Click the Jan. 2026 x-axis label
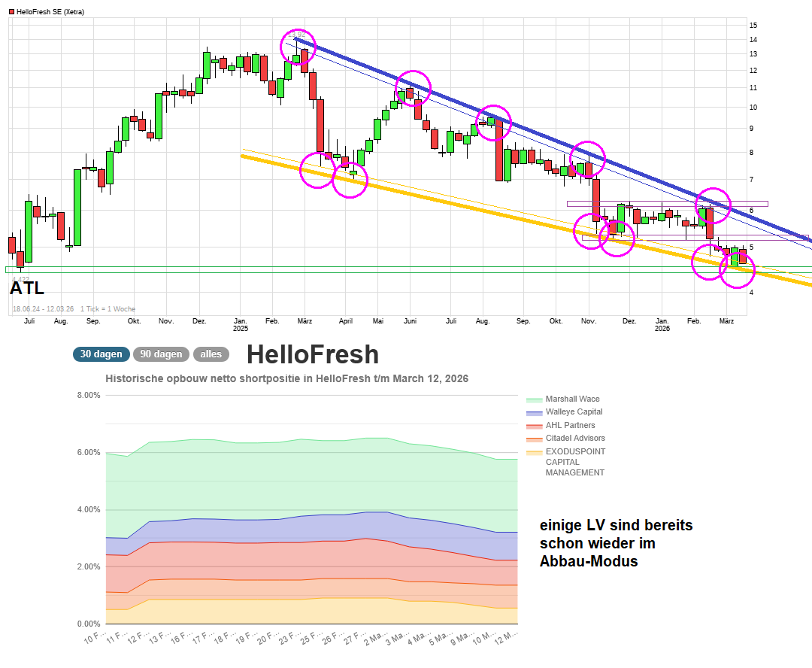The image size is (812, 668). click(662, 324)
